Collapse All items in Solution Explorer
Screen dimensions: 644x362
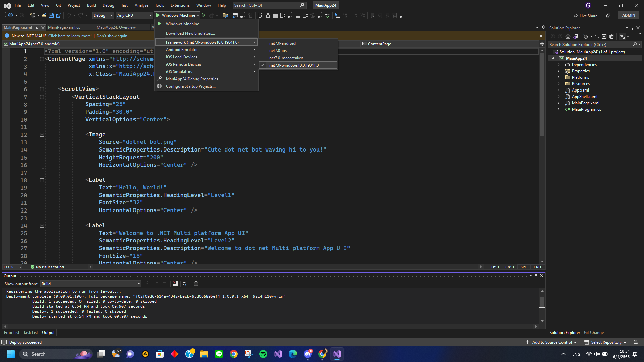(x=604, y=36)
